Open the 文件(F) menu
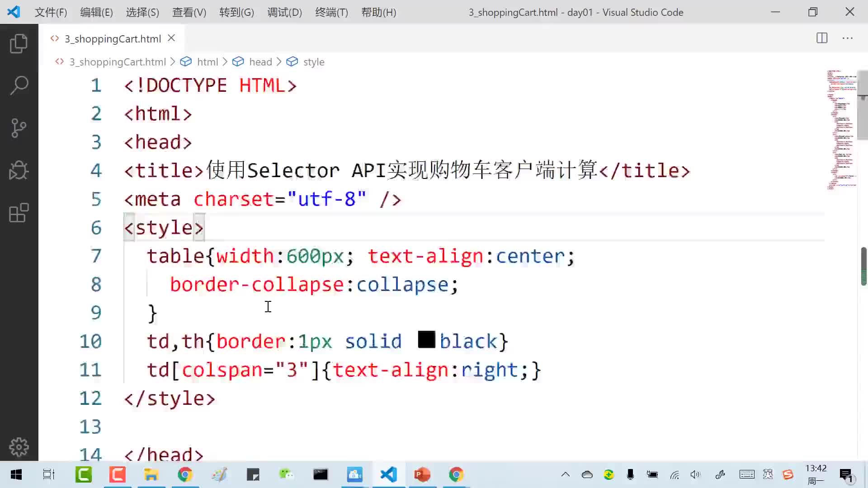Screen dimensions: 868x488 [51, 12]
